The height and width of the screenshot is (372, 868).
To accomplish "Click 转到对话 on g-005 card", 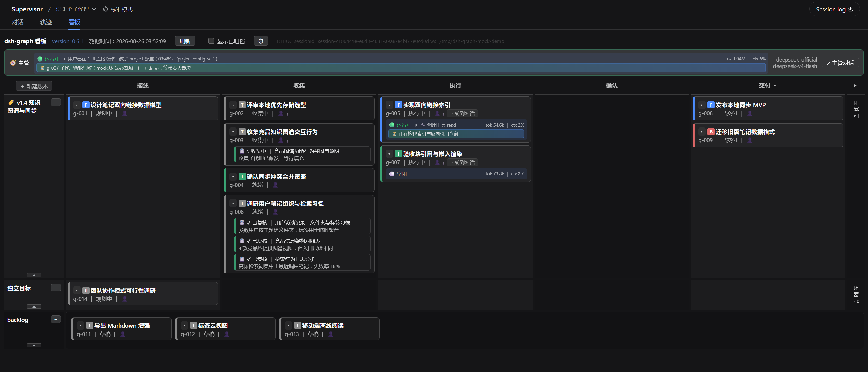I will click(x=462, y=114).
